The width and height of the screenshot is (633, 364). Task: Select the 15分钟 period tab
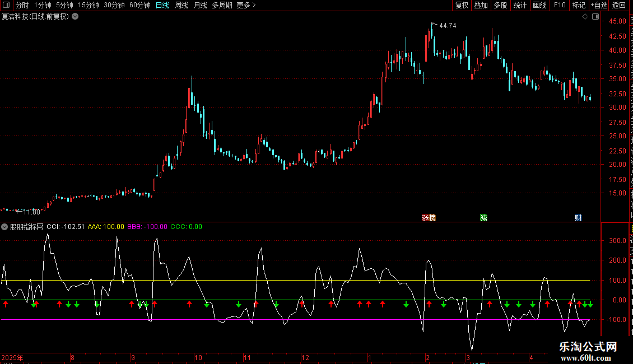pos(89,5)
